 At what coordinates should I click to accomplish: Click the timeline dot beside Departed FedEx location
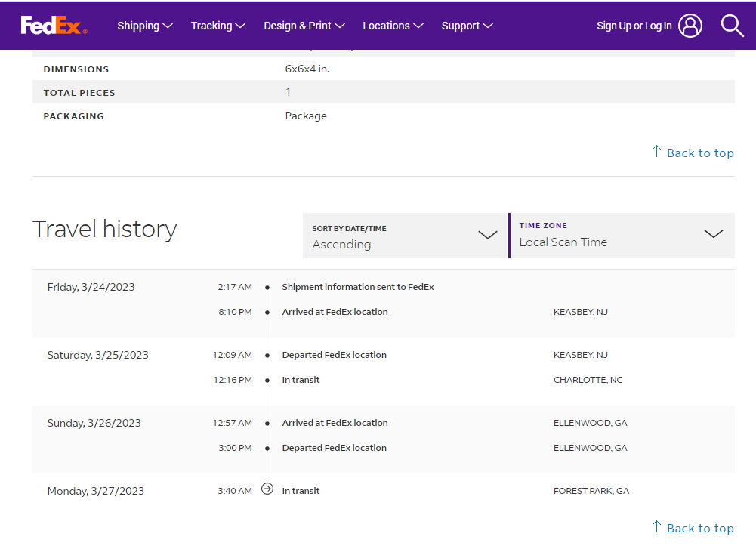tap(267, 355)
